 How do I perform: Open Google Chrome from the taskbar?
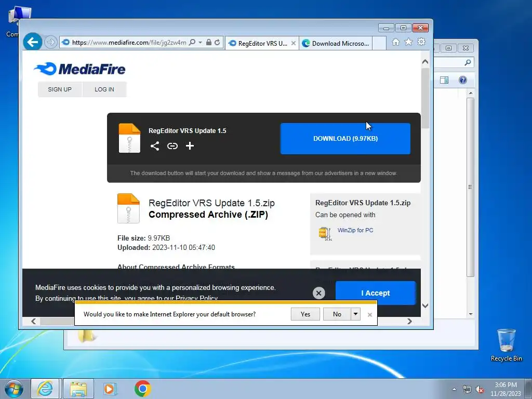point(142,389)
